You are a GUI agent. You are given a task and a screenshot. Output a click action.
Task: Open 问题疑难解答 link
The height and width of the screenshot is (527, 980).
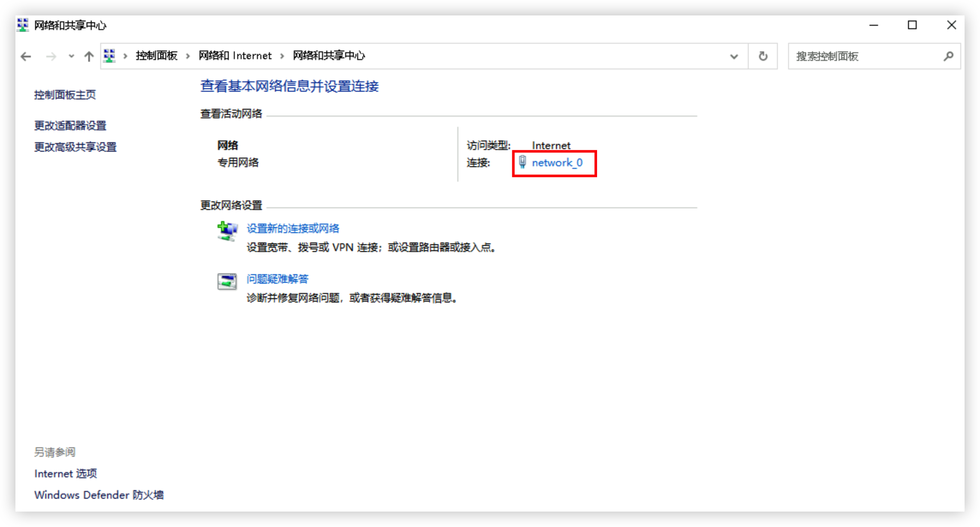coord(278,279)
